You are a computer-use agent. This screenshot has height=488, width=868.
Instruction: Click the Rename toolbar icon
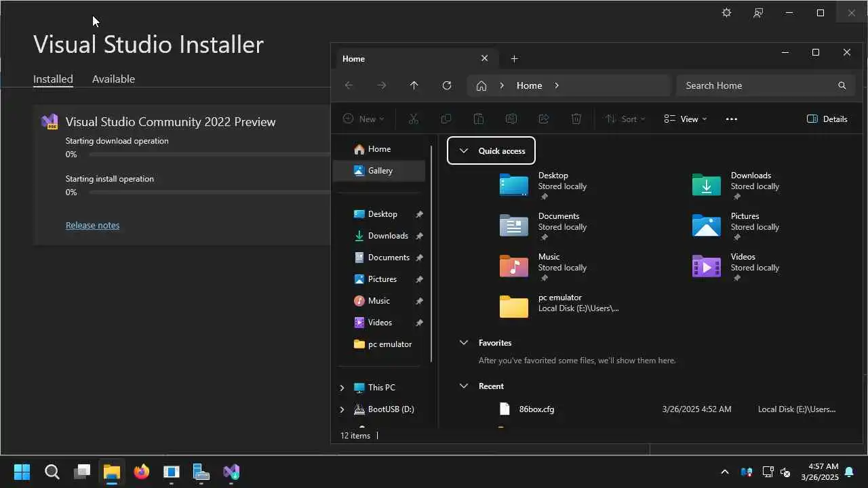(x=511, y=119)
